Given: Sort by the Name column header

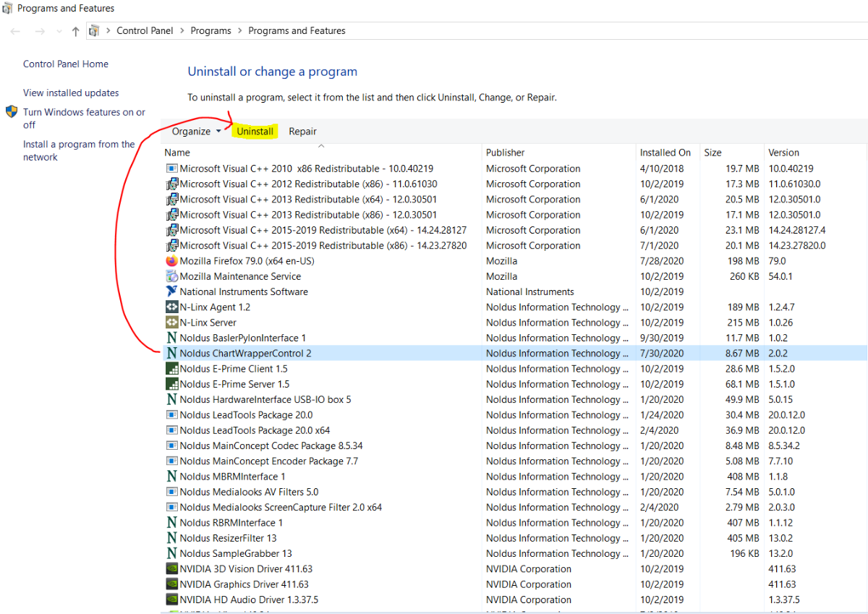Looking at the screenshot, I should point(321,153).
